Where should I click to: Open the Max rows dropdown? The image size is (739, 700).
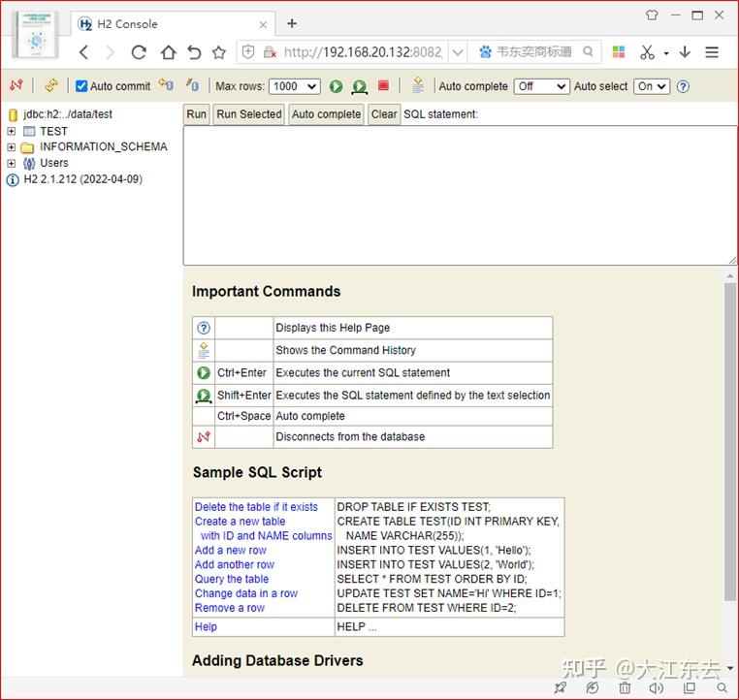point(294,86)
